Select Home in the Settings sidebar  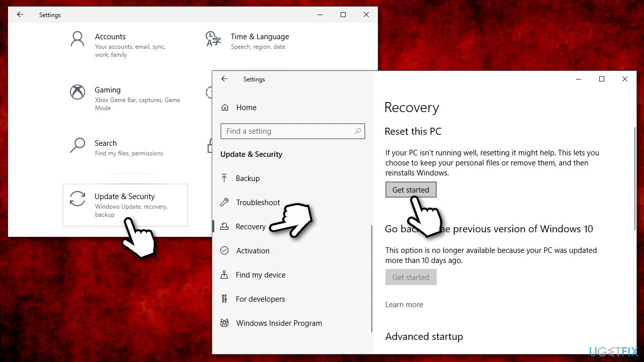point(246,107)
